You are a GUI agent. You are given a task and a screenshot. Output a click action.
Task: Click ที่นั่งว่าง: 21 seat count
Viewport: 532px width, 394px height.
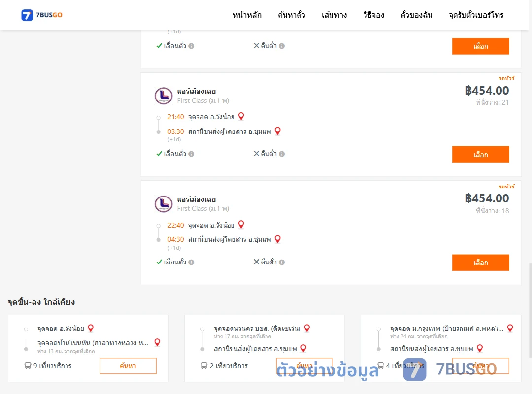click(492, 102)
